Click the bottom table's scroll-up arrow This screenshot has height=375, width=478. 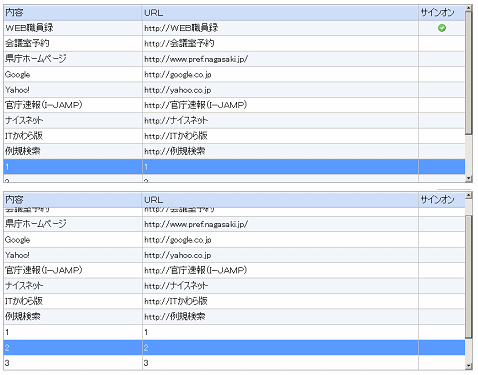click(469, 195)
